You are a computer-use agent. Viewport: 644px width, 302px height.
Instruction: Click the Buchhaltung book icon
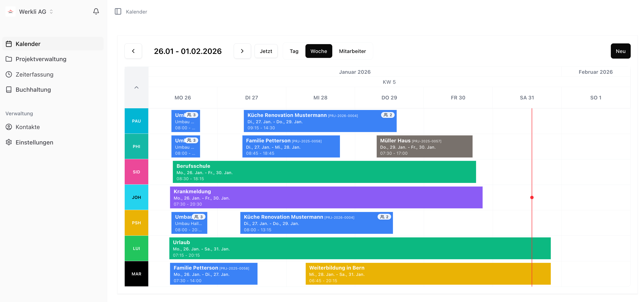click(x=9, y=90)
